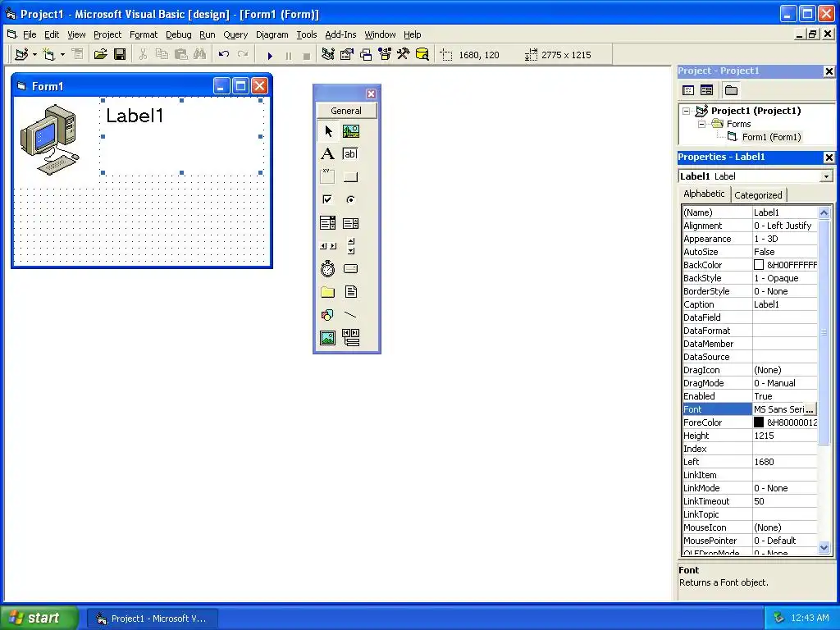This screenshot has width=840, height=630.
Task: Click the Data View Window toolbar icon
Action: point(422,55)
